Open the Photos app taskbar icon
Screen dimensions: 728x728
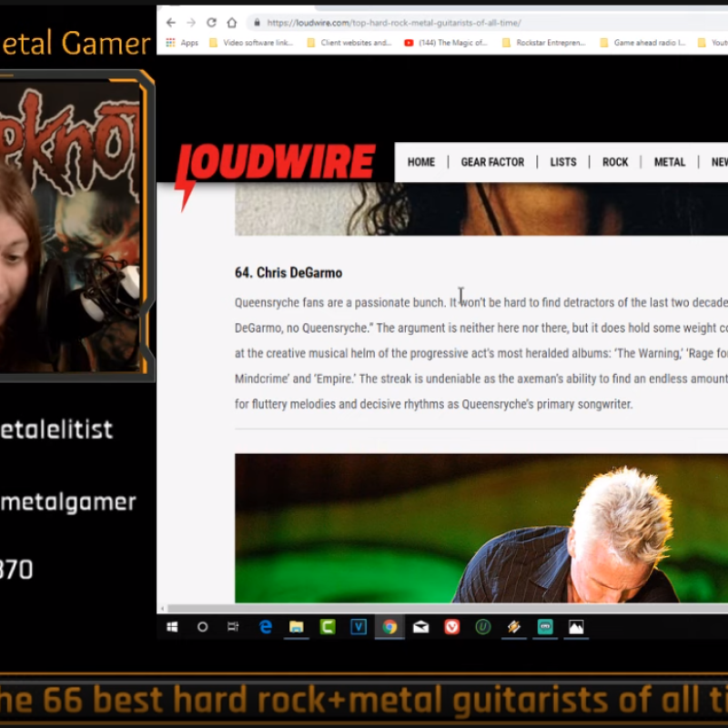point(576,627)
